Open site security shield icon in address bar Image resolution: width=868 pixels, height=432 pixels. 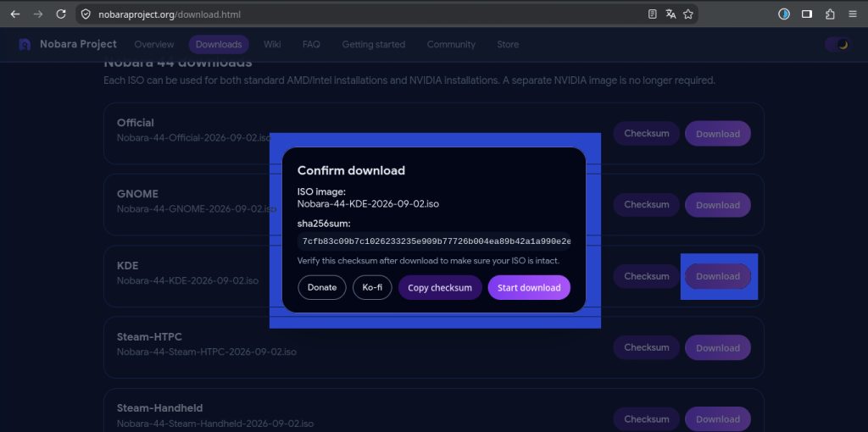tap(86, 14)
